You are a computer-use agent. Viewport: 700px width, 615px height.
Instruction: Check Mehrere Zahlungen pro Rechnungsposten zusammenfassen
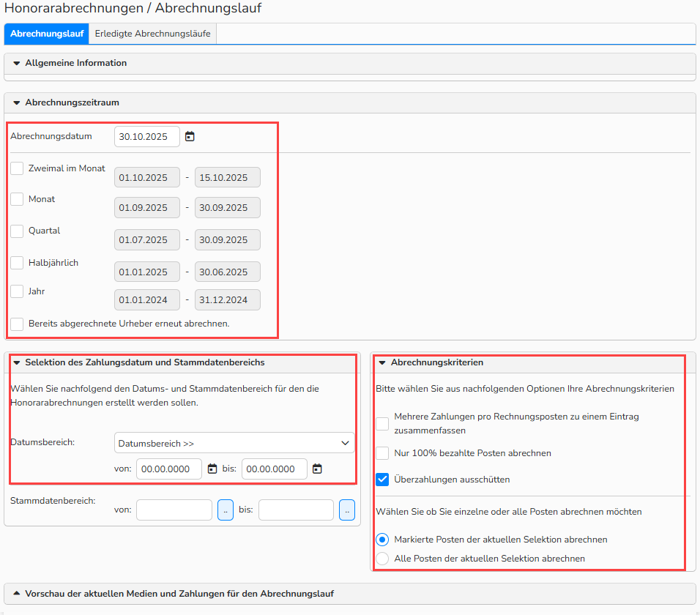[x=382, y=423]
